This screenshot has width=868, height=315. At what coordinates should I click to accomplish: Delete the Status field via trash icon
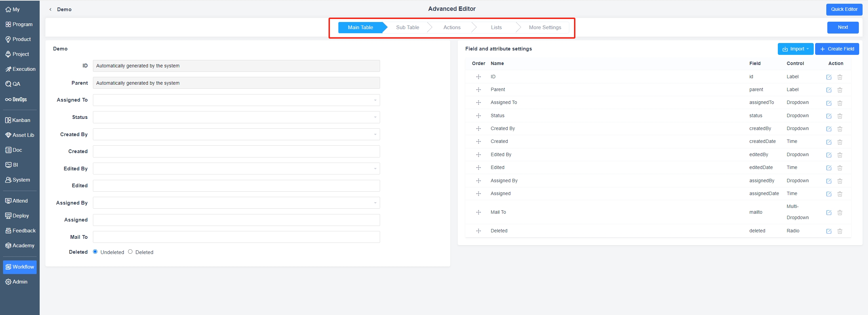click(x=840, y=116)
